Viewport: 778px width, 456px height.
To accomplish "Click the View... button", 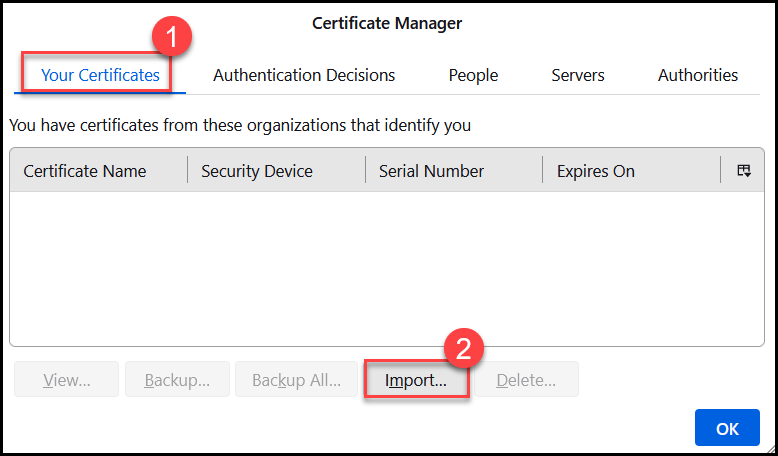I will click(67, 380).
